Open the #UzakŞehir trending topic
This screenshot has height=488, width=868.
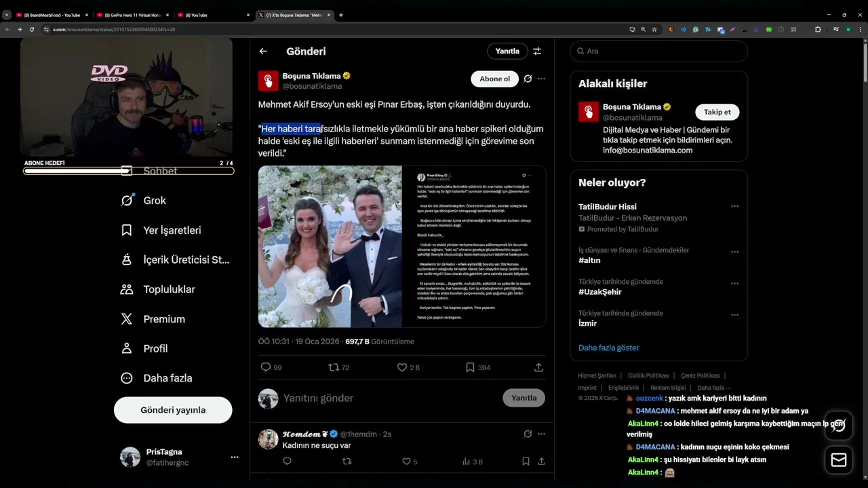click(x=599, y=292)
